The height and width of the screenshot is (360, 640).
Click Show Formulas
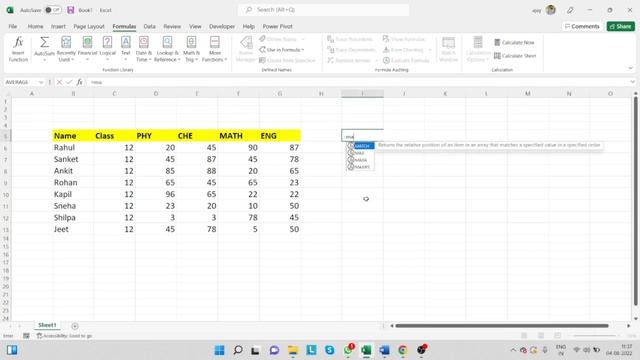click(x=404, y=39)
